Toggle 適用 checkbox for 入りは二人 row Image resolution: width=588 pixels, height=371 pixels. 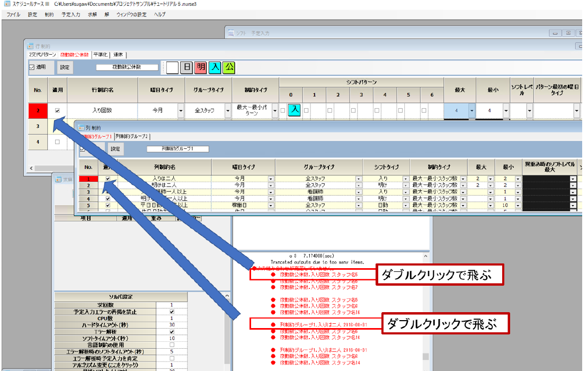pyautogui.click(x=108, y=179)
